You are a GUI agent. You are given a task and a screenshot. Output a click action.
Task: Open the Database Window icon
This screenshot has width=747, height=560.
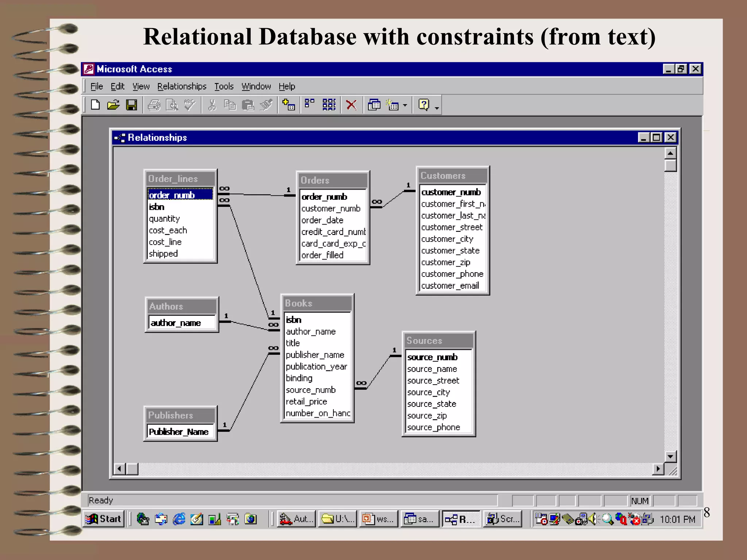click(x=374, y=105)
